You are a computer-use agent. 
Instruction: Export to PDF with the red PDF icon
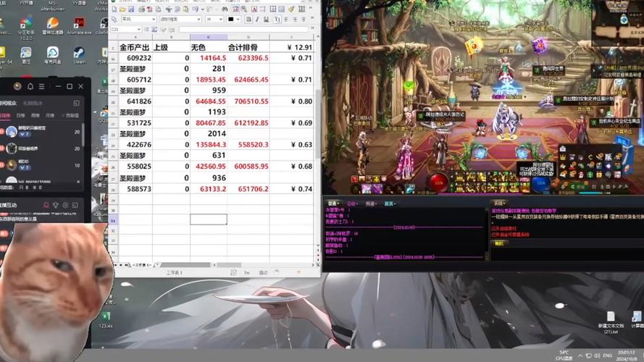click(x=149, y=9)
